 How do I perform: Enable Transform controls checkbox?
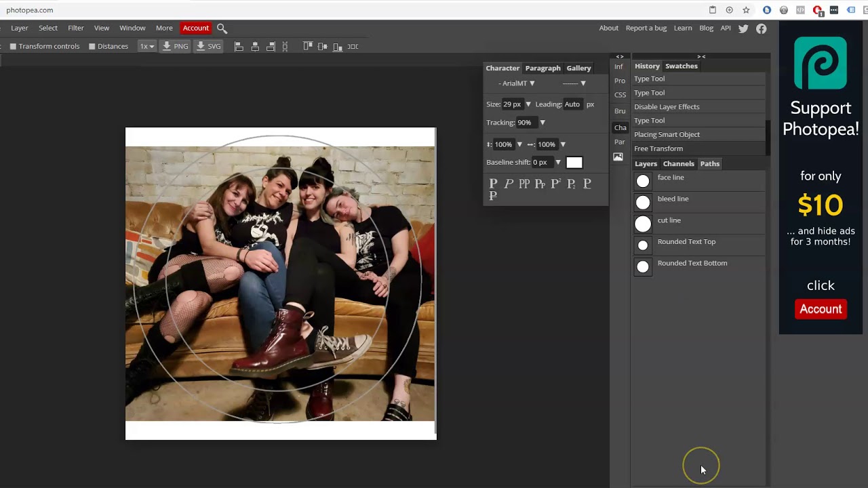(13, 47)
